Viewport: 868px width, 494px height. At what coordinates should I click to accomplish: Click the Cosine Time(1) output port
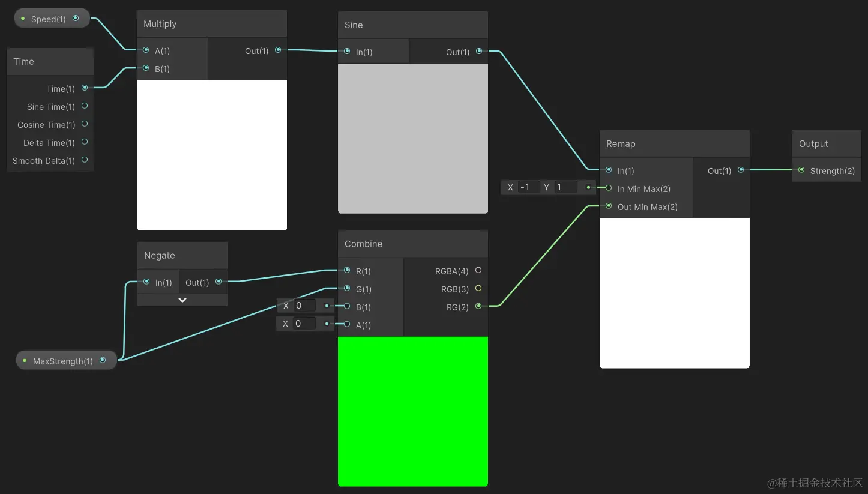(85, 124)
